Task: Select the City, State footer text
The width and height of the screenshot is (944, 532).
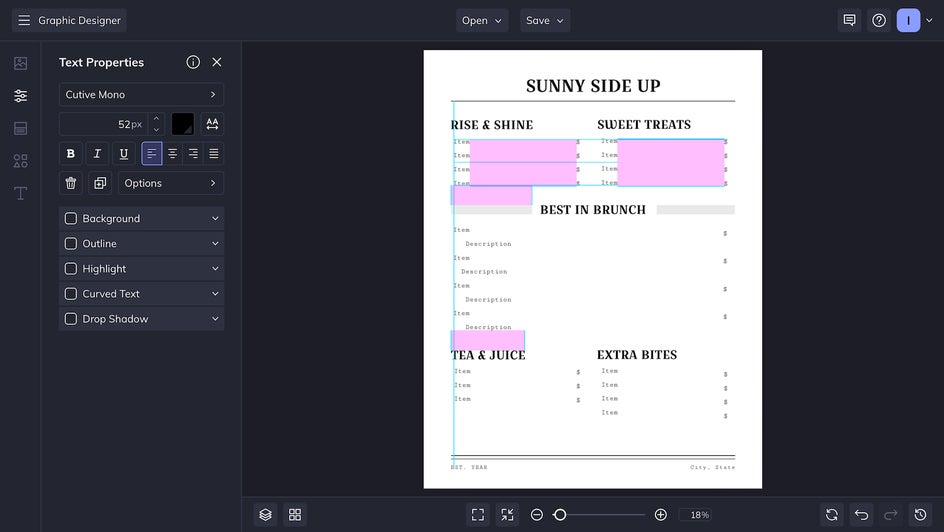Action: [x=713, y=467]
